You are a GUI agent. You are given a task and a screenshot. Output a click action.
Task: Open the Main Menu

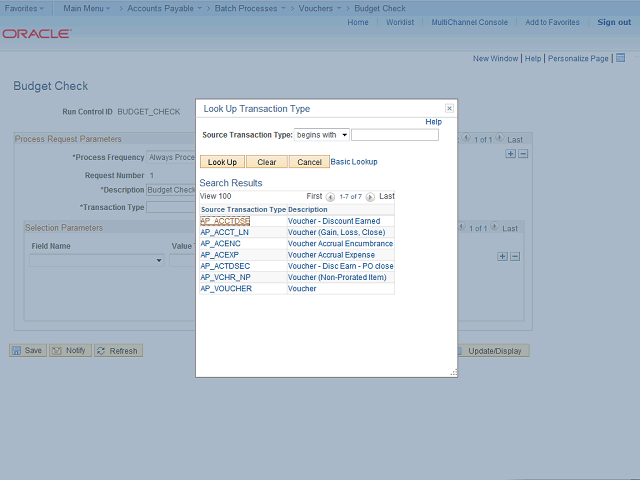point(87,8)
